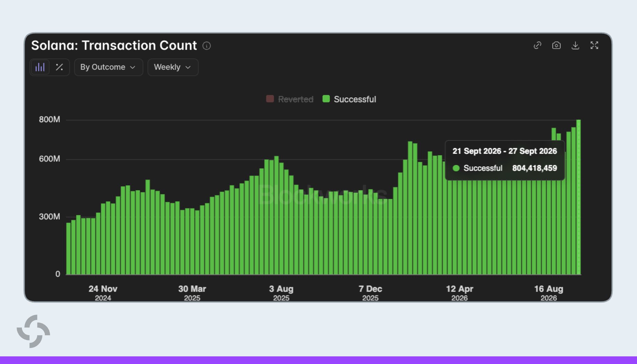
Task: Switch to percentage view
Action: [x=59, y=67]
